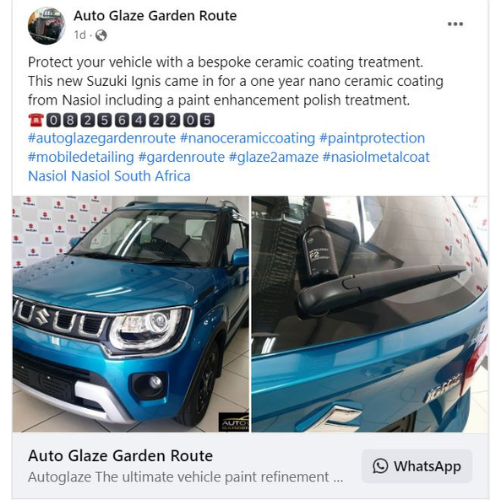Click the WhatsApp logo icon
Screen dimensions: 500x500
coord(380,466)
